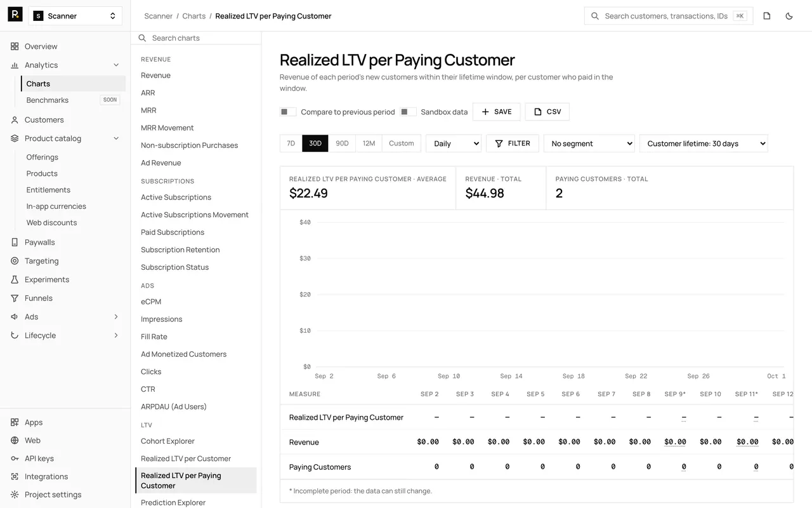Expand the Lifecycle section chevron

(x=116, y=335)
